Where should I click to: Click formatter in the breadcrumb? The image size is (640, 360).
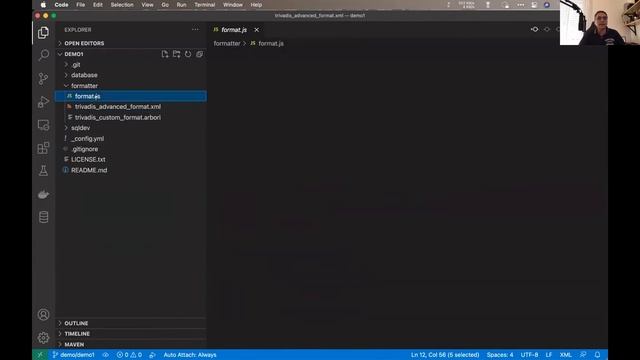click(227, 43)
